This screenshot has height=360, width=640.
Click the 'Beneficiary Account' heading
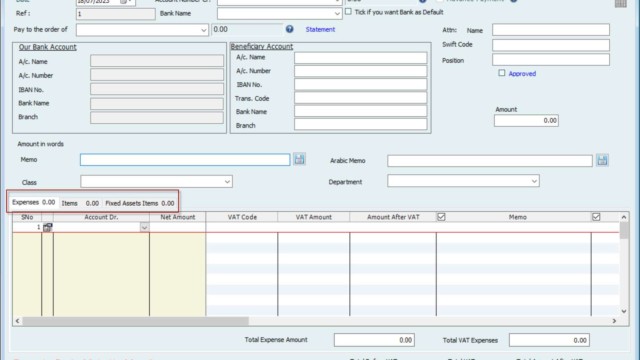(262, 47)
